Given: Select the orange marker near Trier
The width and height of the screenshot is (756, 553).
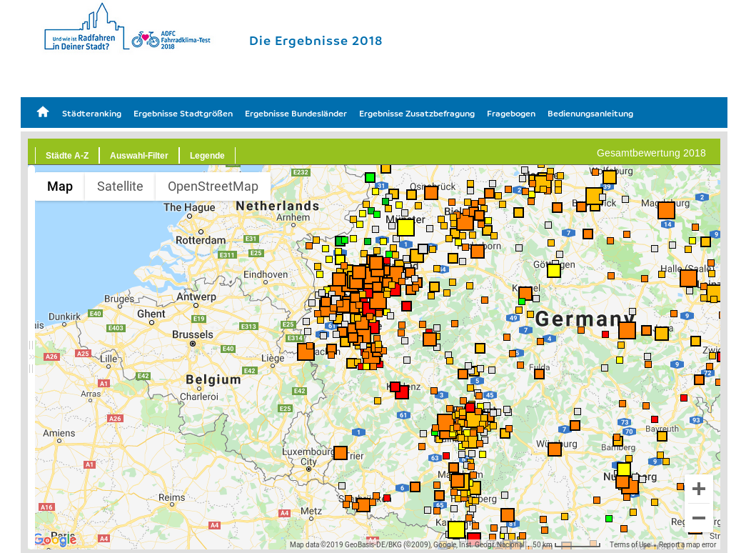Looking at the screenshot, I should pyautogui.click(x=341, y=453).
